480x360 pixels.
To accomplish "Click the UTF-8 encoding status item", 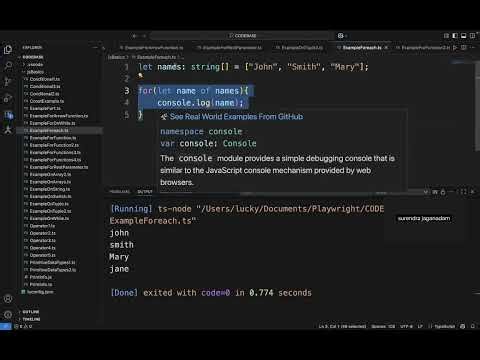I will [406, 326].
